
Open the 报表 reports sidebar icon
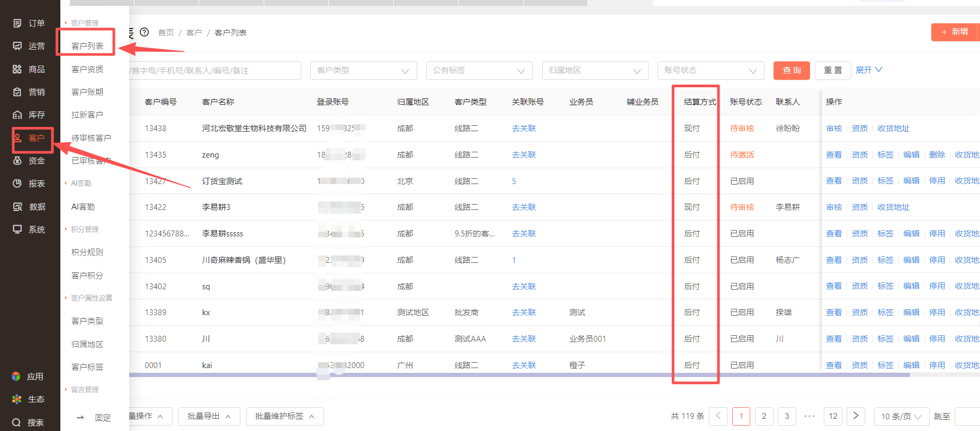pyautogui.click(x=17, y=184)
